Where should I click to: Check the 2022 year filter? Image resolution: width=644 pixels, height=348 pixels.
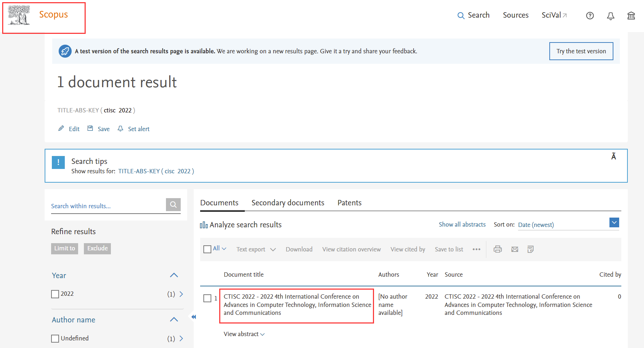[55, 294]
